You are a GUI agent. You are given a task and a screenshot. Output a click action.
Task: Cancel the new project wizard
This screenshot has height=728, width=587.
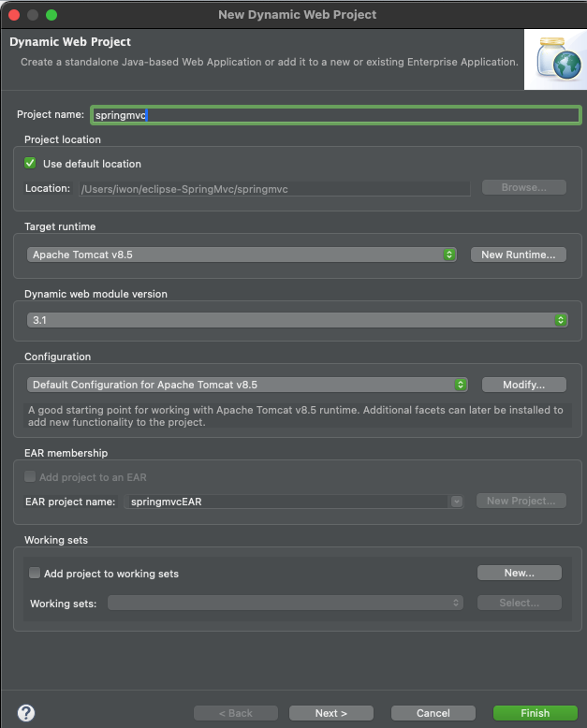433,713
